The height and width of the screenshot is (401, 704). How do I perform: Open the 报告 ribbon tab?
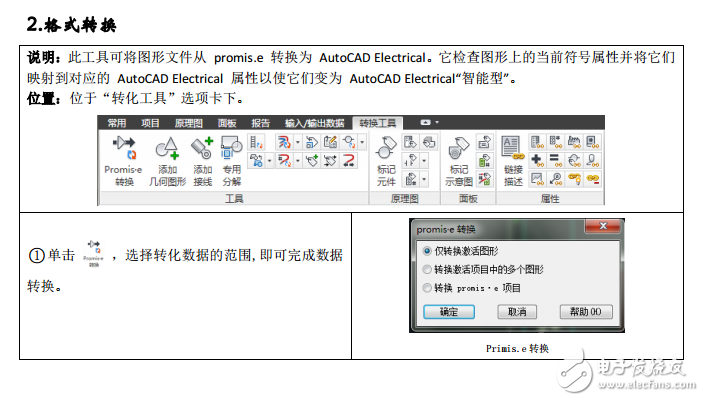pyautogui.click(x=260, y=122)
